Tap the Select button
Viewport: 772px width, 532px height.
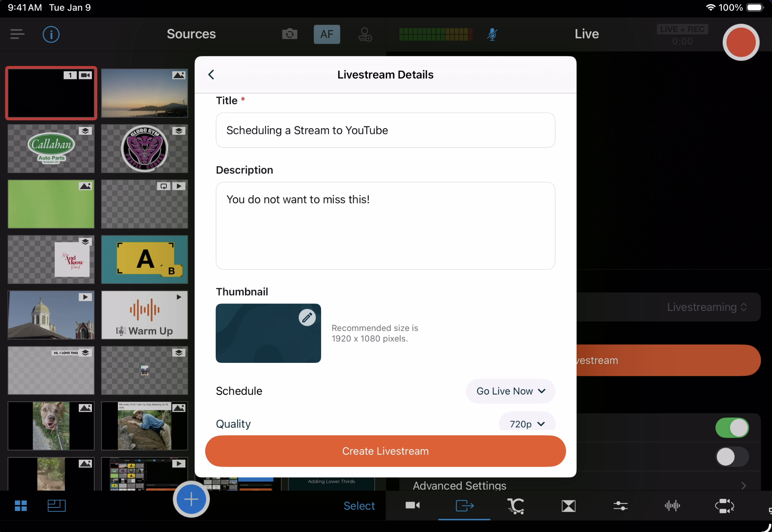pos(359,506)
